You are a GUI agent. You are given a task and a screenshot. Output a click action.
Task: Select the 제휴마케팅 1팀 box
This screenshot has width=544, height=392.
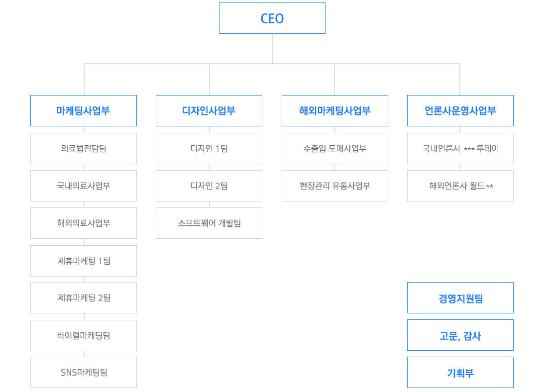pos(84,261)
